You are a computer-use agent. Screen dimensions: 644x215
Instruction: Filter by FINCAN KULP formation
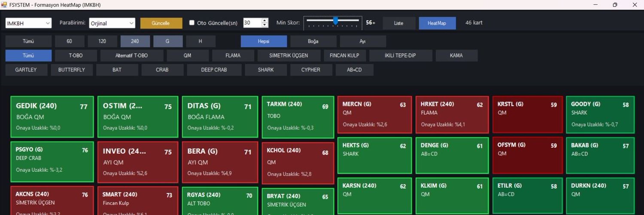[x=344, y=55]
